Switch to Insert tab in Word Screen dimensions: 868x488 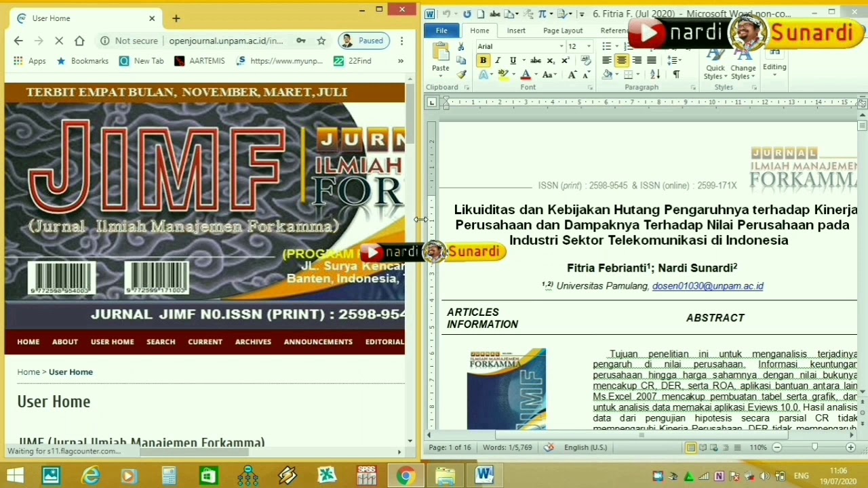tap(516, 30)
